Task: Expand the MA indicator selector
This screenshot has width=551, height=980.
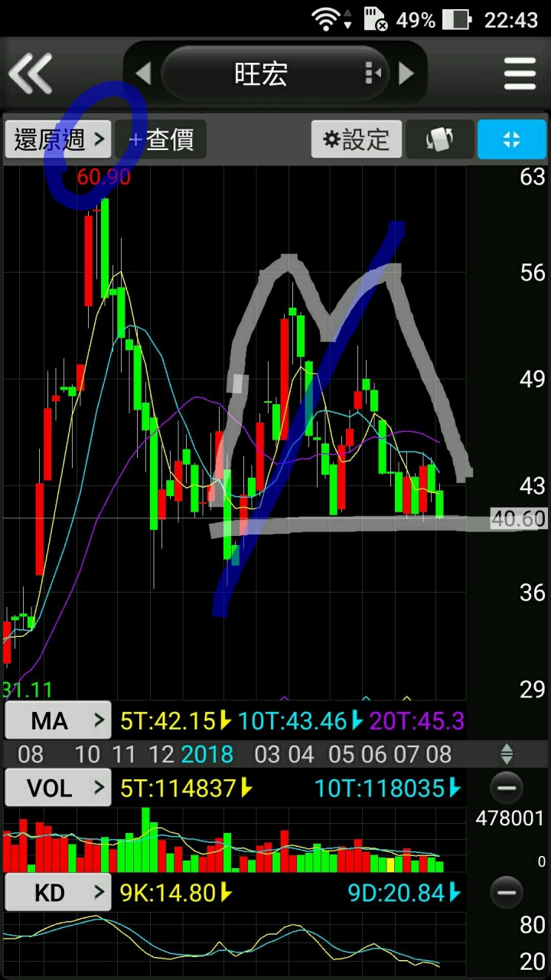Action: tap(58, 720)
